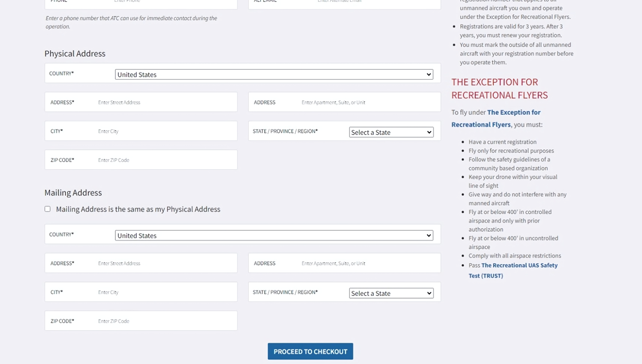
Task: Open Mailing Address country dropdown
Action: 274,236
